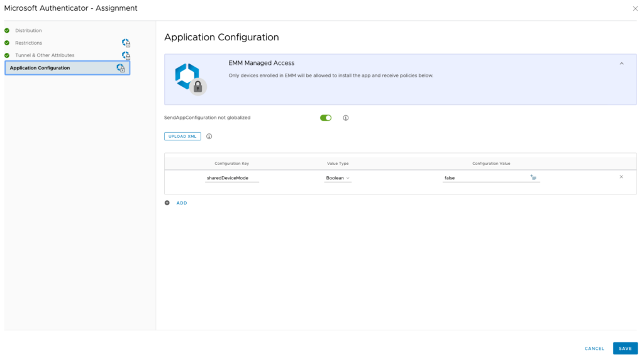Click the EMM Managed Access title
This screenshot has height=360, width=644.
261,64
